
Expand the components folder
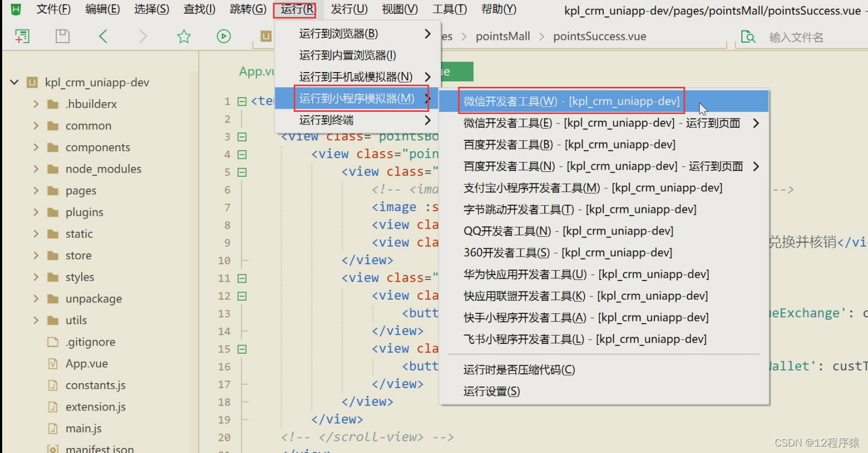(36, 147)
